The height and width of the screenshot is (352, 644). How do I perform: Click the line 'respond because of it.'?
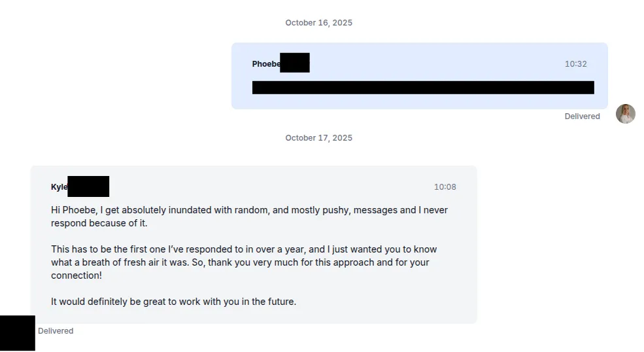(99, 223)
